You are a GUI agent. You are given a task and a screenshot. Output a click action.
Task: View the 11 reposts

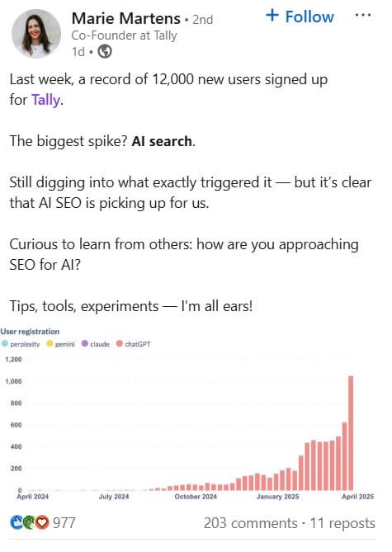coord(342,523)
